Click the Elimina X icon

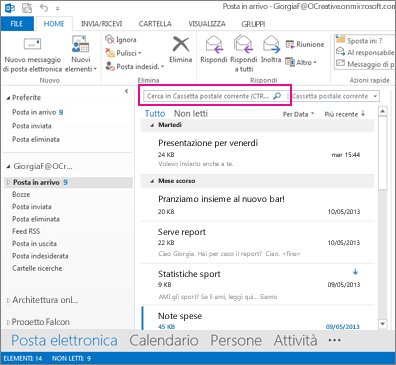[181, 44]
